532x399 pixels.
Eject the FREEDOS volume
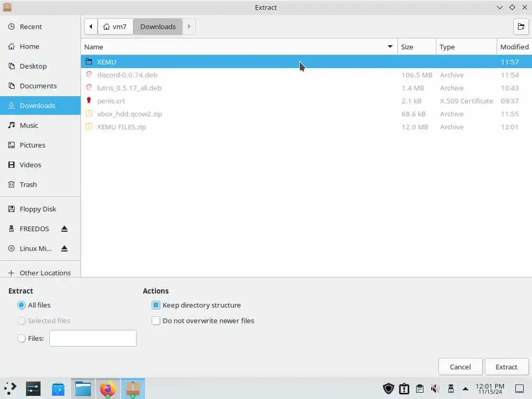pyautogui.click(x=64, y=229)
